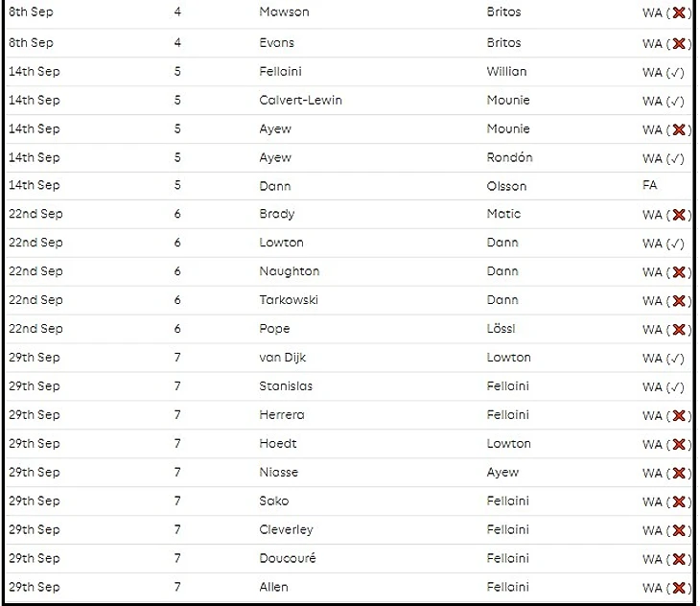Click the Lössl cell in the Pope row
The height and width of the screenshot is (606, 700).
501,329
